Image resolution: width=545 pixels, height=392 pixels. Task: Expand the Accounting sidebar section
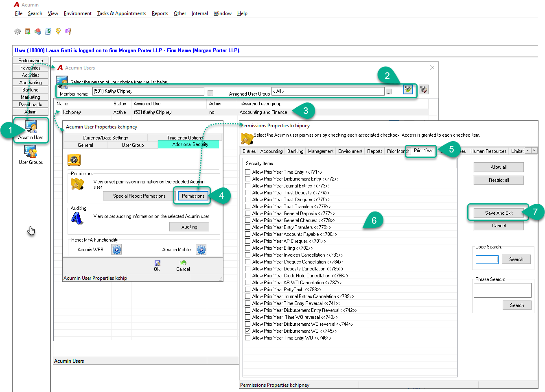click(31, 83)
